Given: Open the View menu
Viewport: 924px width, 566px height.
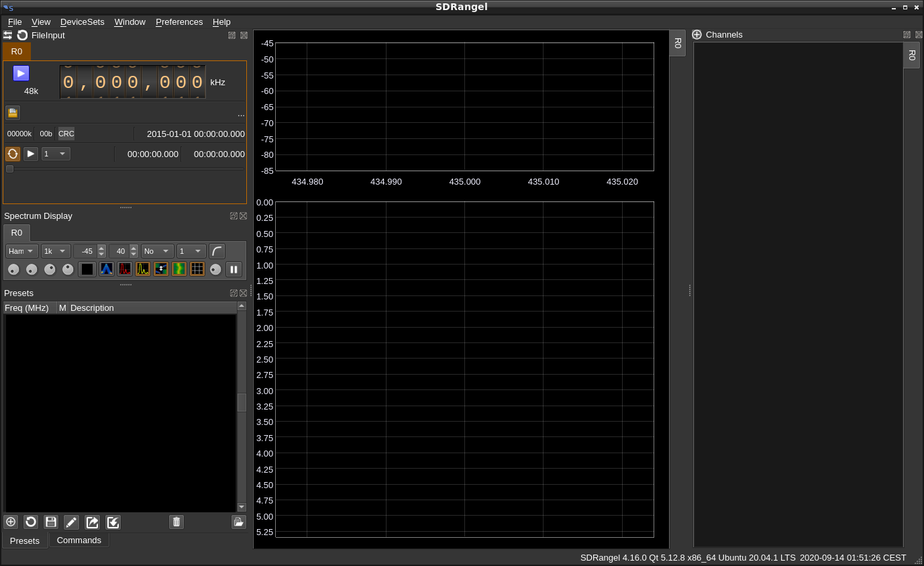Looking at the screenshot, I should click(41, 21).
